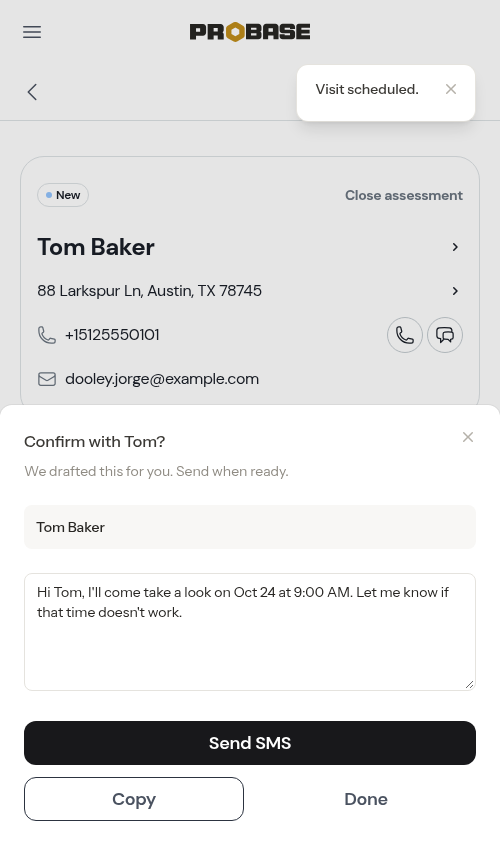This screenshot has height=845, width=500.
Task: Click the Tom Baker heading
Action: tap(96, 247)
